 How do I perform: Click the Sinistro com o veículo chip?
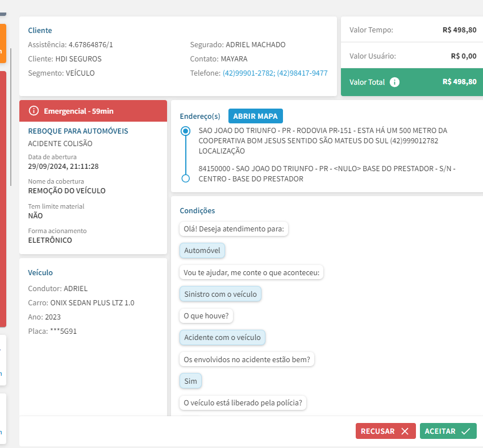(x=220, y=294)
